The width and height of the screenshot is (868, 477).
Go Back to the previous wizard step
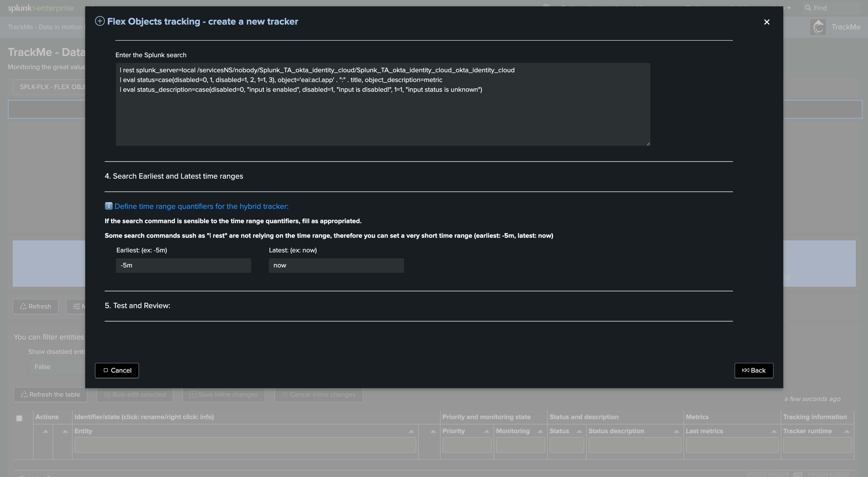(x=754, y=370)
